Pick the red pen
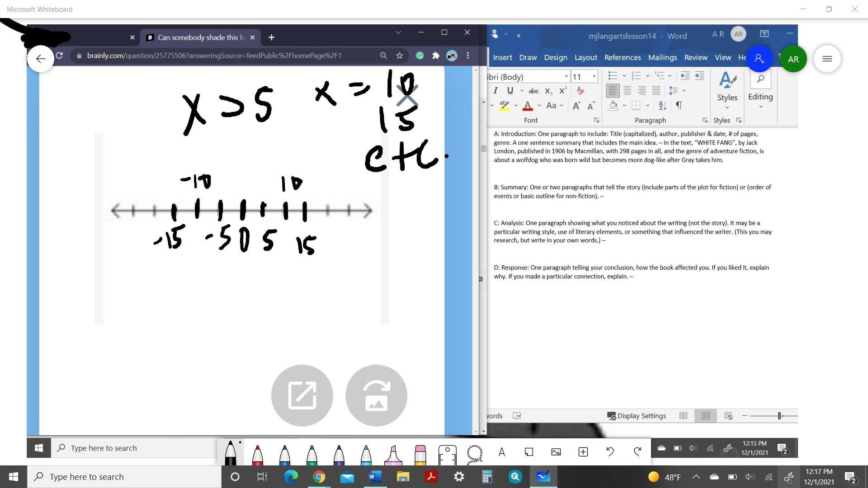This screenshot has width=868, height=488. 257,455
